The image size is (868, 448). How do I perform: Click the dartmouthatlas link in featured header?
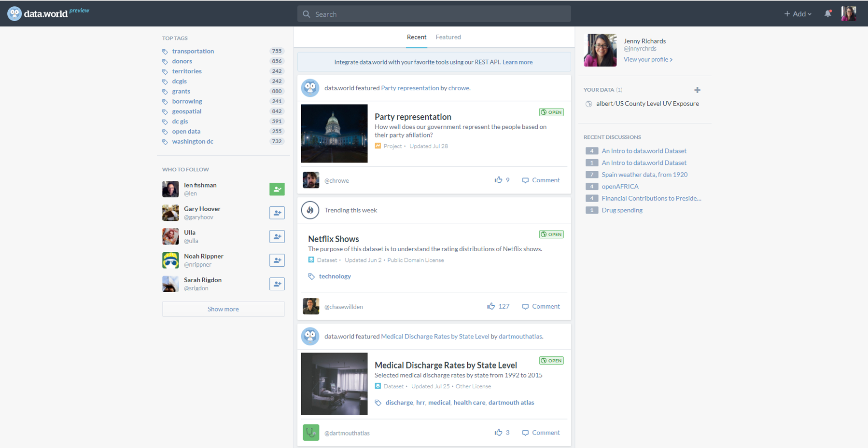520,337
